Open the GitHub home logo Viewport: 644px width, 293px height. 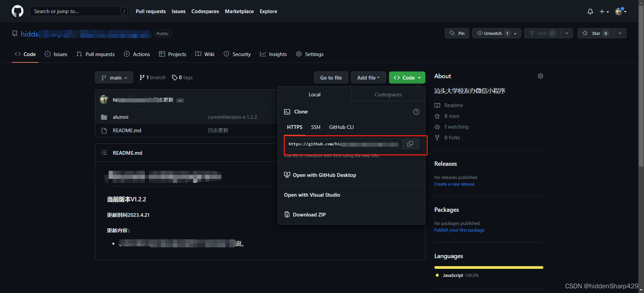[x=17, y=11]
